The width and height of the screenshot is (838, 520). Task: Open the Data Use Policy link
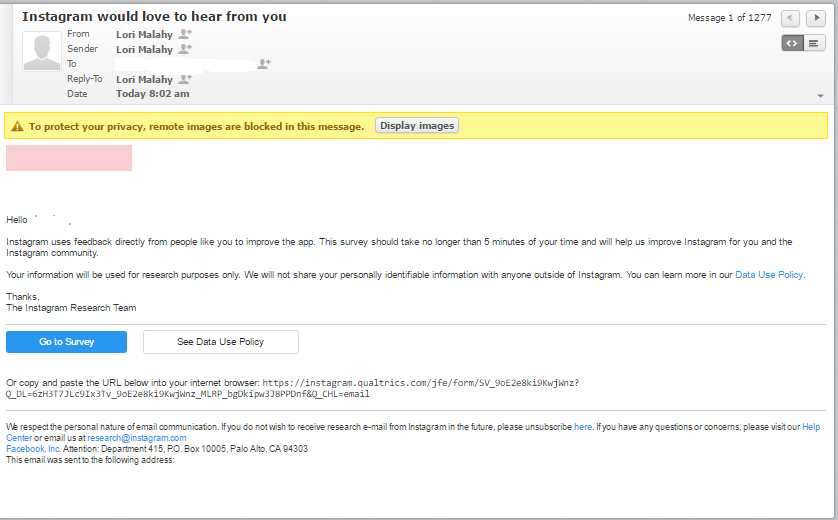(x=768, y=275)
